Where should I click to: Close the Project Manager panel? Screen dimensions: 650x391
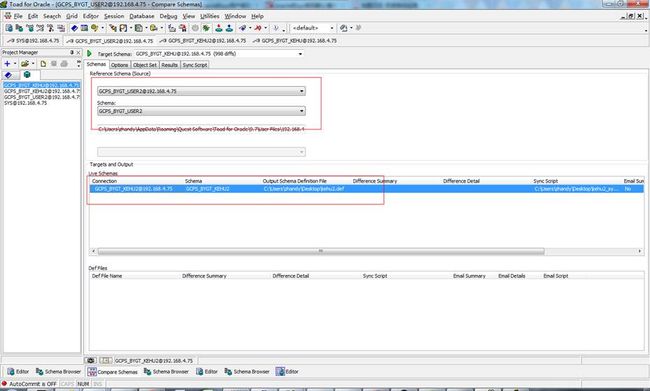(78, 52)
